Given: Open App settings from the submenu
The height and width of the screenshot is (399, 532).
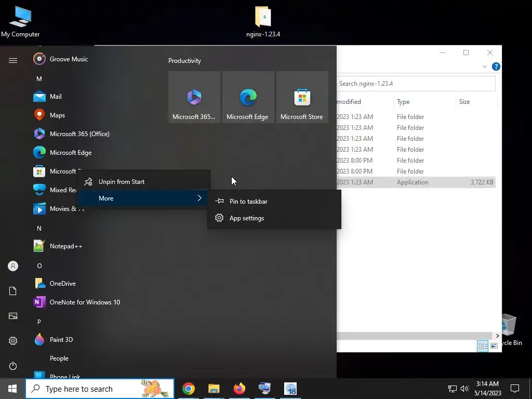Looking at the screenshot, I should [x=274, y=218].
